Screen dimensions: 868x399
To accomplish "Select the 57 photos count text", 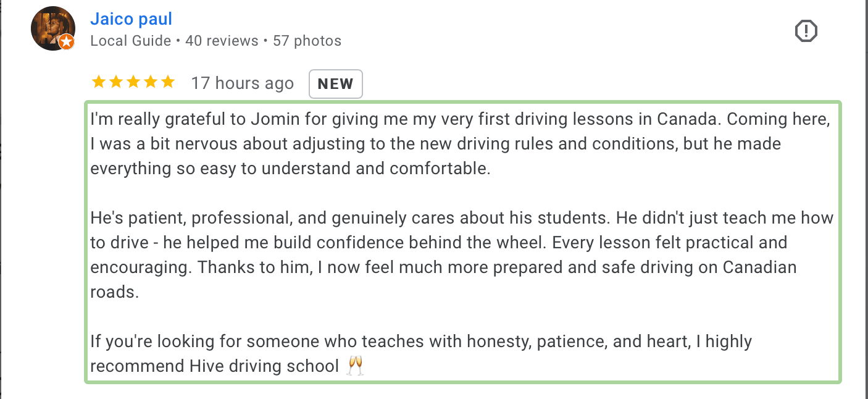I will [307, 41].
